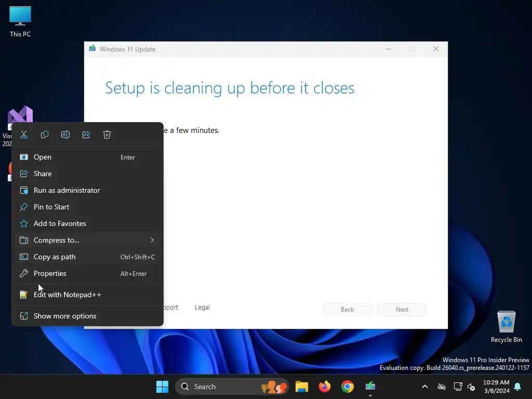Click the Windows 11 Update title bar icon

92,48
